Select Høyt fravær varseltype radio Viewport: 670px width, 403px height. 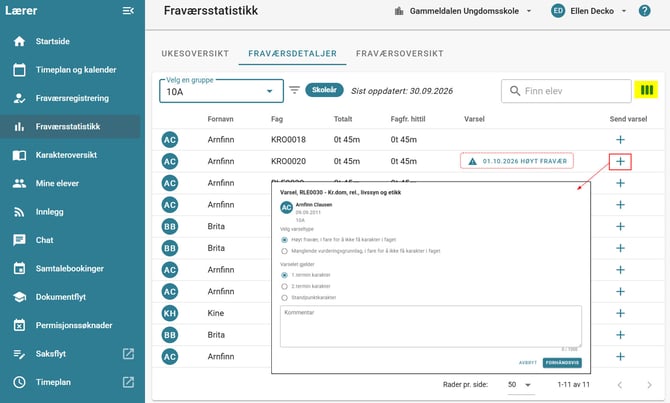284,240
